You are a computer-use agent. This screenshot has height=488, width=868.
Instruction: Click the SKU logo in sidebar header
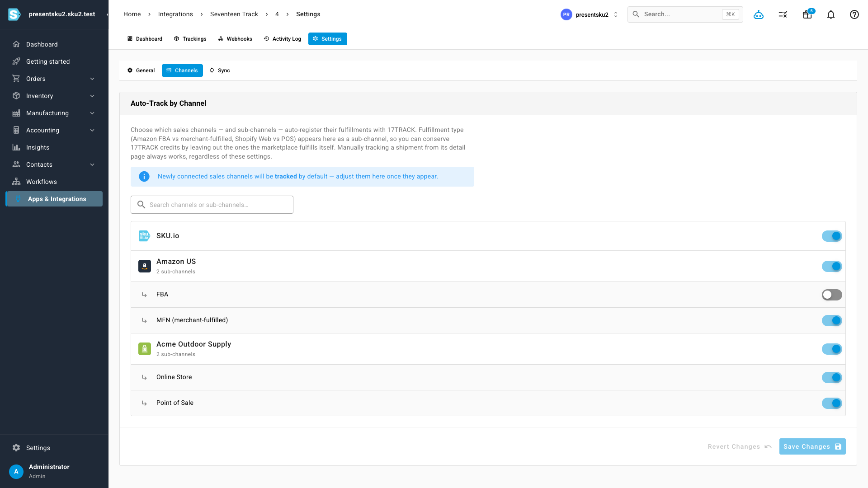[14, 14]
